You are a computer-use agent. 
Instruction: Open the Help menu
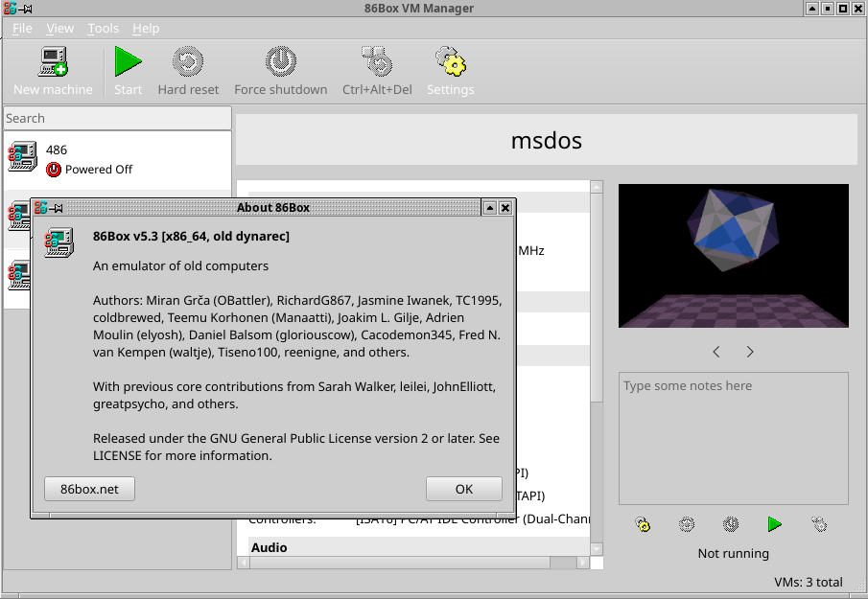click(146, 28)
